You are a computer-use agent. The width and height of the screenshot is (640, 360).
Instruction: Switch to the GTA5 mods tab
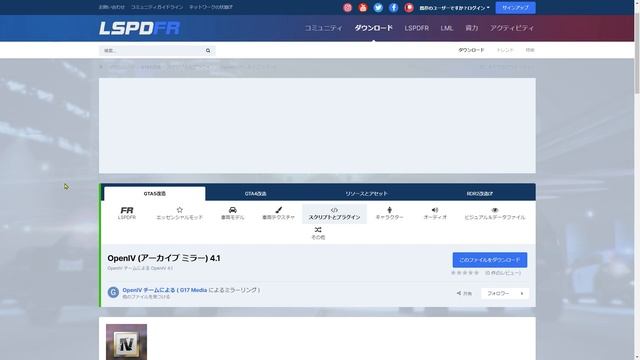pos(155,193)
